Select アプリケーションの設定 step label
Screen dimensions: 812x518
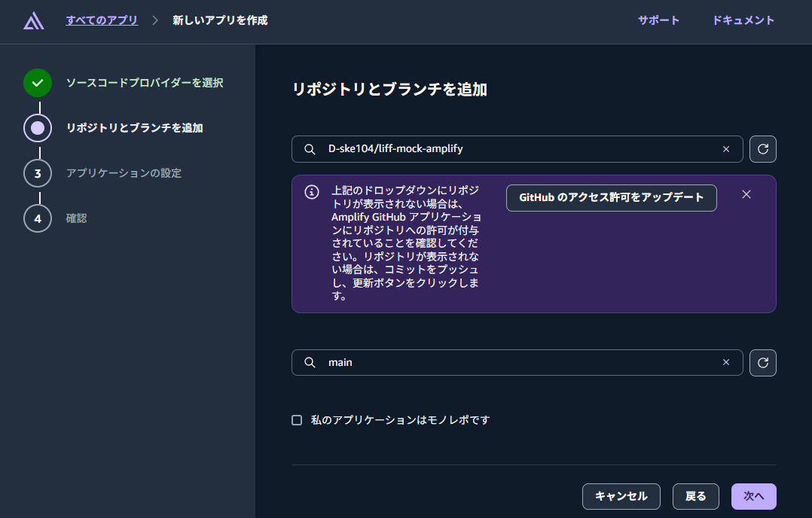pos(124,173)
